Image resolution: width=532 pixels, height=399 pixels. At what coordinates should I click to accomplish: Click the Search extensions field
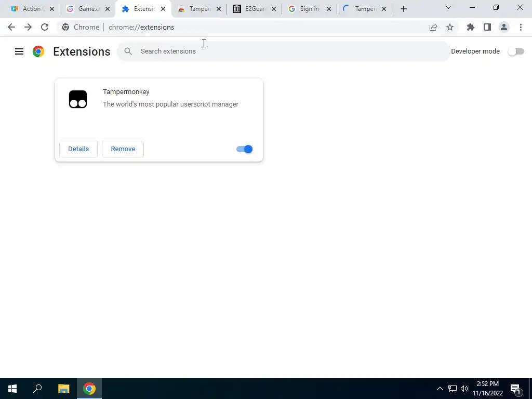(x=284, y=51)
